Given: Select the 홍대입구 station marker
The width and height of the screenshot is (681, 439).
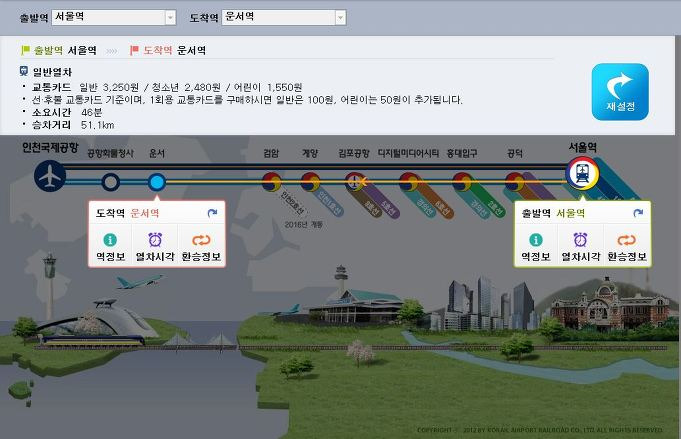Looking at the screenshot, I should tap(462, 182).
